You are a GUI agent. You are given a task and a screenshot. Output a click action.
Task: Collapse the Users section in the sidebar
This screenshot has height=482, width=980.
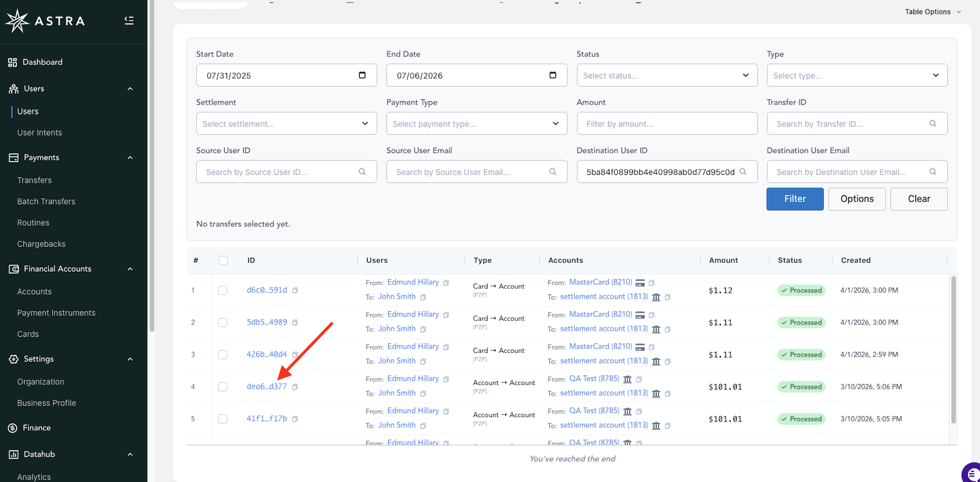tap(130, 89)
